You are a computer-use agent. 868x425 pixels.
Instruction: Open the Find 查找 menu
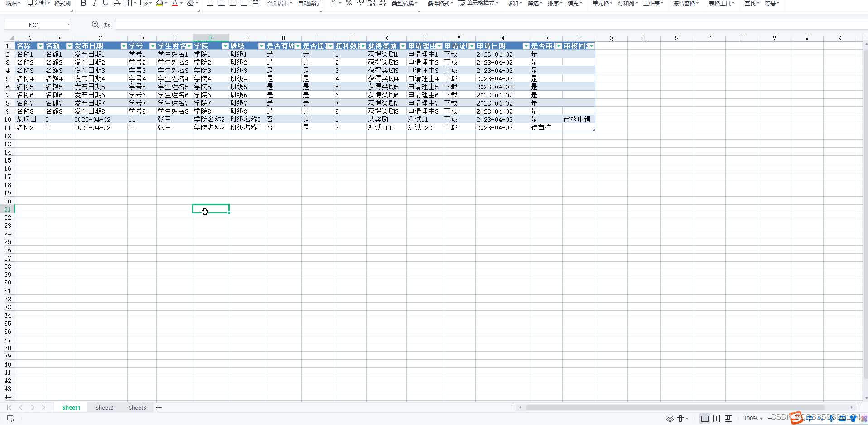coord(752,3)
